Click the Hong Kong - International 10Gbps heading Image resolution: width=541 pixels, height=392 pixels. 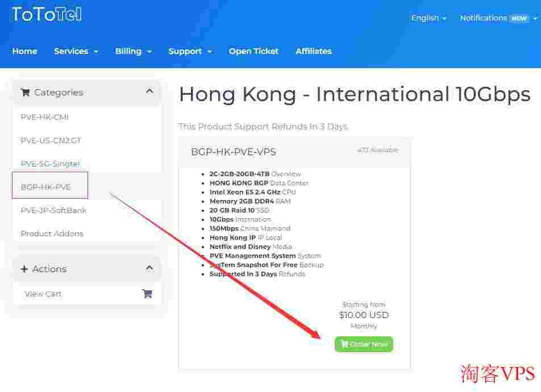[355, 94]
